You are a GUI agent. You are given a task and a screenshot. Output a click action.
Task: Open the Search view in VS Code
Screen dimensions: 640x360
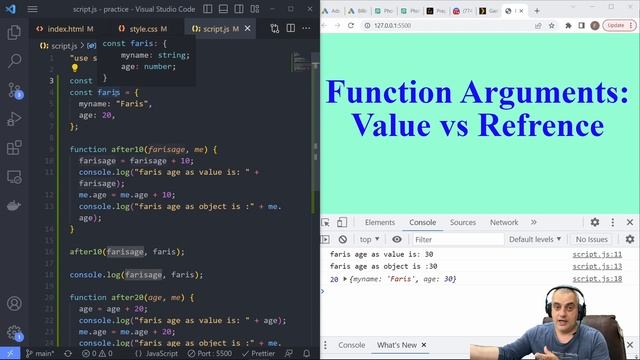[x=14, y=61]
